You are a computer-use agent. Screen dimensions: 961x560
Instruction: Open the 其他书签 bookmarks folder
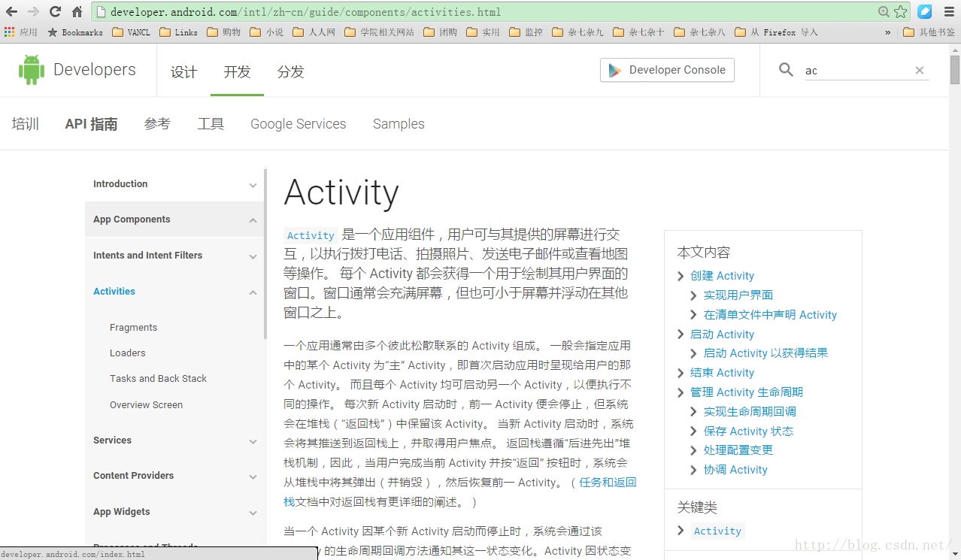click(x=929, y=32)
